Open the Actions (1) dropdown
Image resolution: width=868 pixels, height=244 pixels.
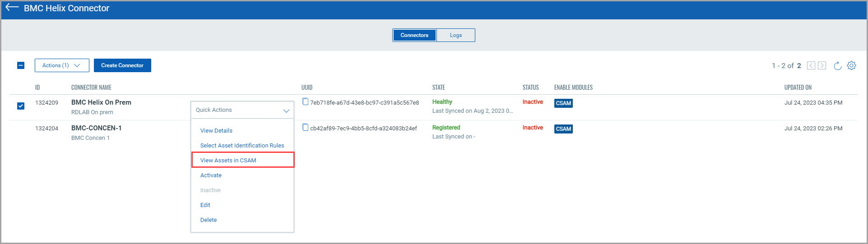point(62,65)
